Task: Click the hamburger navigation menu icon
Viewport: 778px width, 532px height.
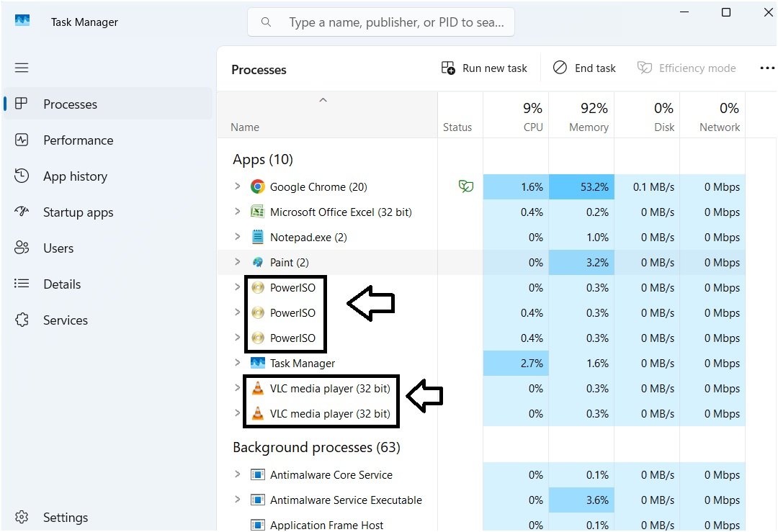Action: tap(22, 68)
